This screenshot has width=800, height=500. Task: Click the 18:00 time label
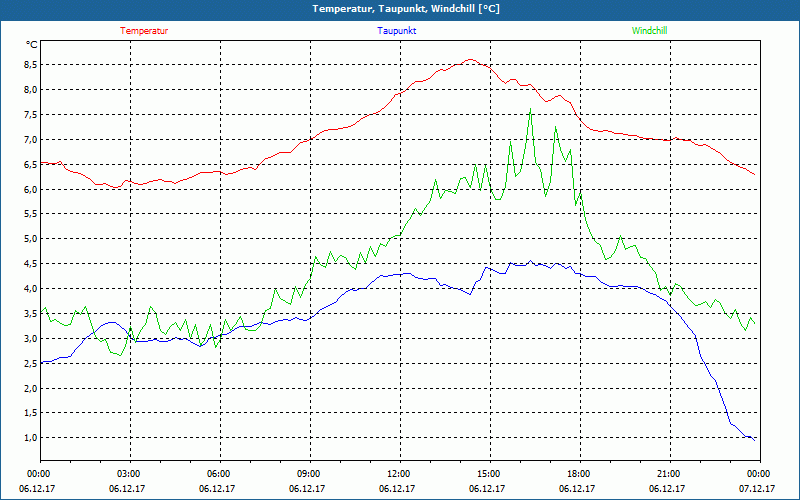tap(580, 474)
